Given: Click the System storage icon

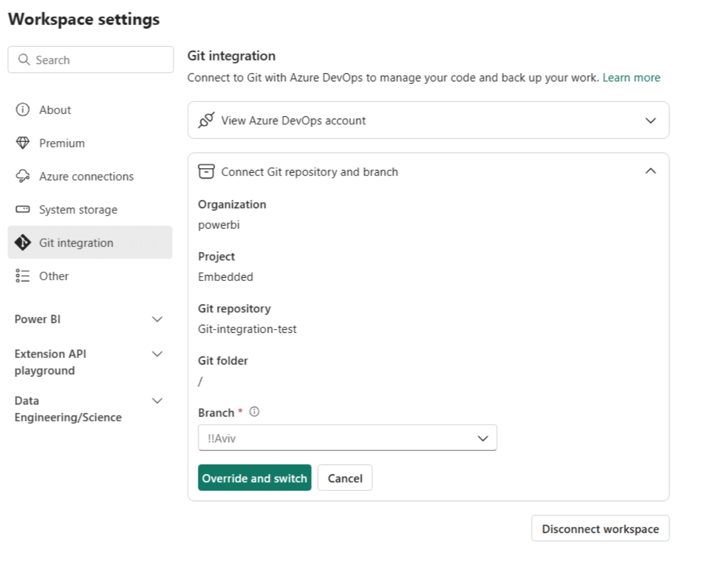Looking at the screenshot, I should click(x=22, y=209).
